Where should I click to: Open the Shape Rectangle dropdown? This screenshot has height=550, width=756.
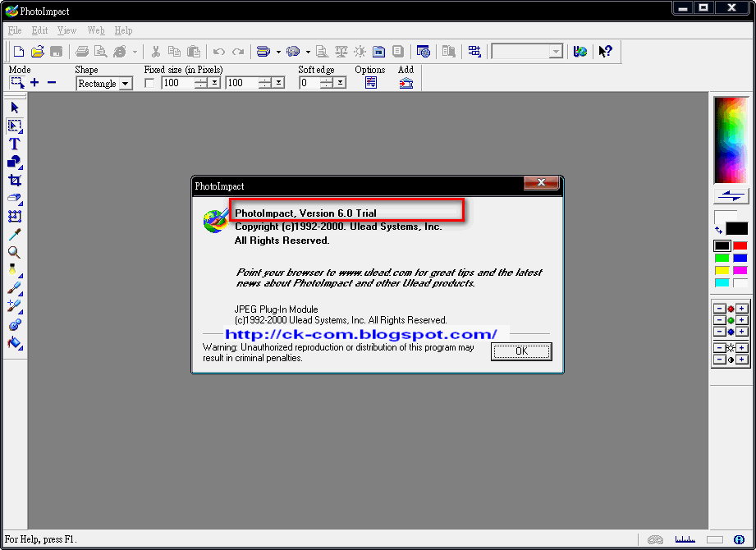126,84
